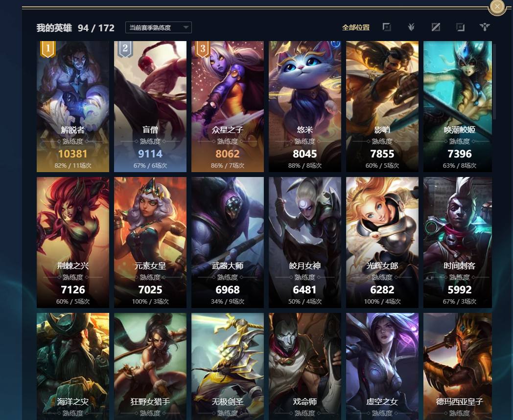Screen dimensions: 513x420
Task: Open the 时间刺客 champion card
Action: pyautogui.click(x=458, y=243)
